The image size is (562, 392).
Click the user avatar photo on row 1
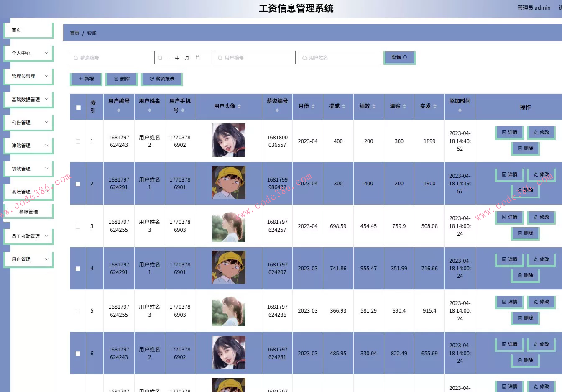pos(228,140)
